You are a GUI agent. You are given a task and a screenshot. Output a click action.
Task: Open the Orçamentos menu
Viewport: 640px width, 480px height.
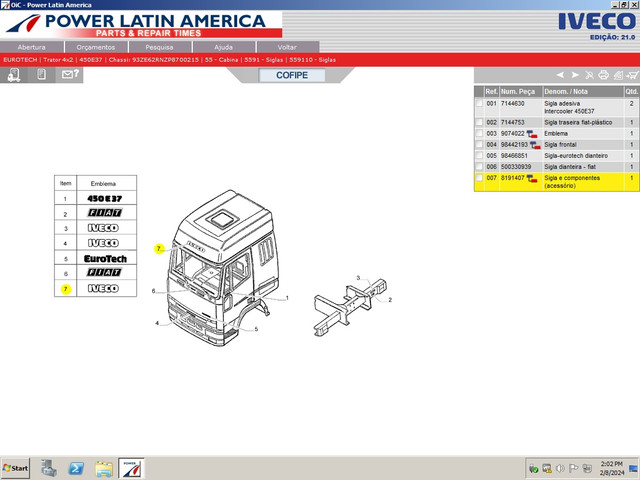point(96,47)
